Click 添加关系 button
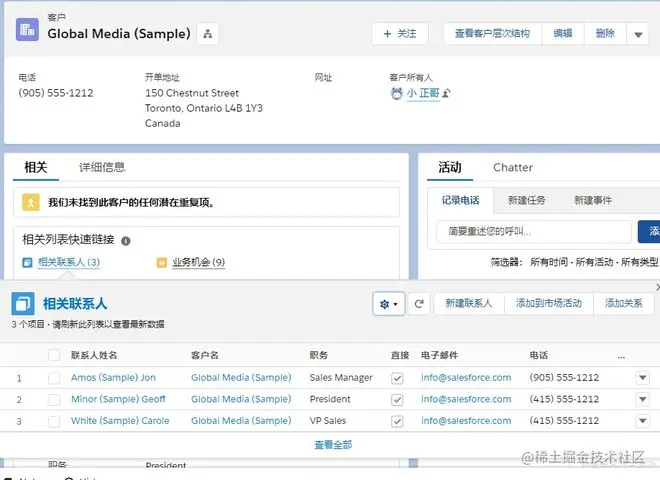Image resolution: width=660 pixels, height=480 pixels. point(624,304)
